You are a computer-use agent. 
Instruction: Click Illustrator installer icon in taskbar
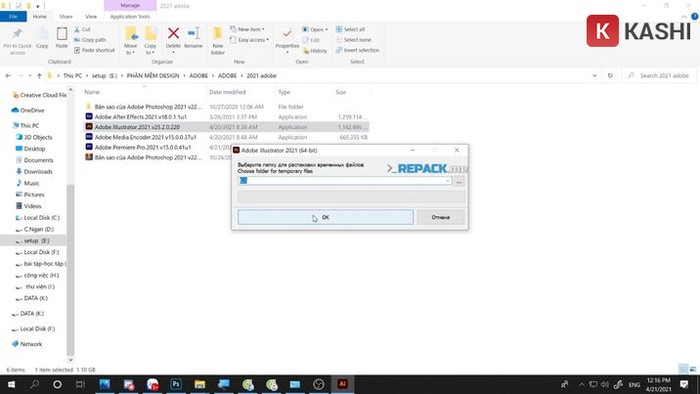[x=342, y=384]
